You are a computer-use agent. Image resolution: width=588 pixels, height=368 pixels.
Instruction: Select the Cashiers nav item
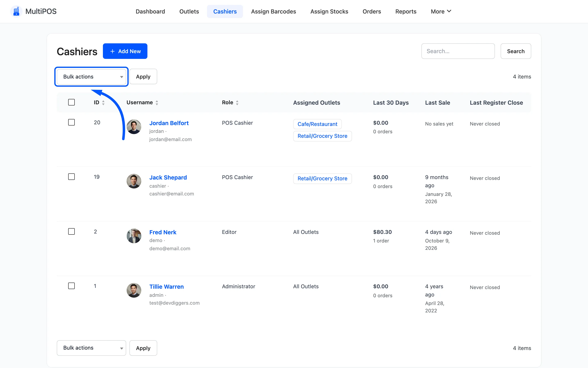225,11
